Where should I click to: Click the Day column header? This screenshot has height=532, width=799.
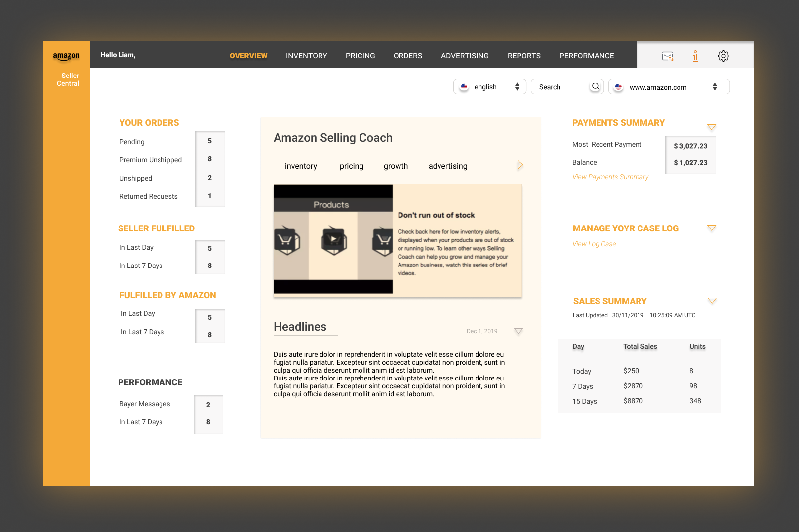578,346
